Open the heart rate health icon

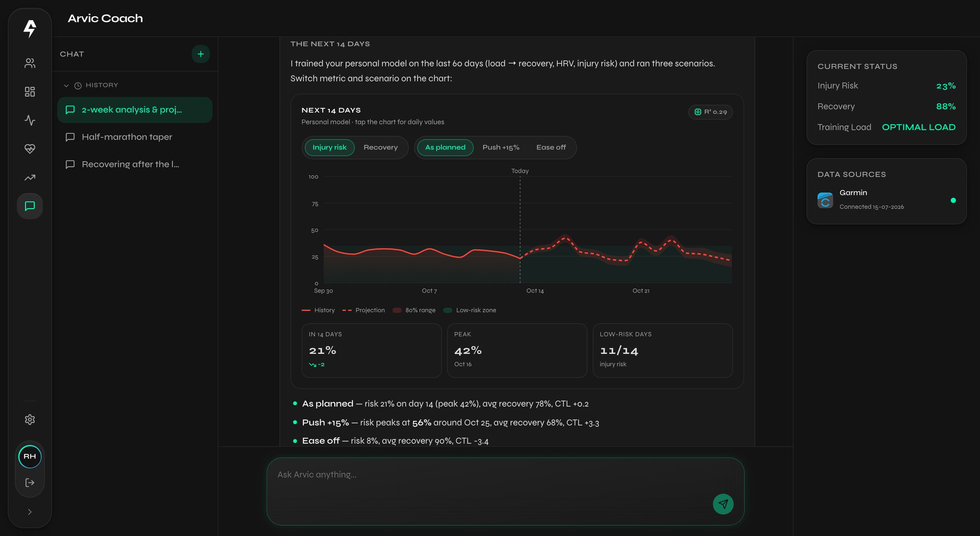point(30,149)
